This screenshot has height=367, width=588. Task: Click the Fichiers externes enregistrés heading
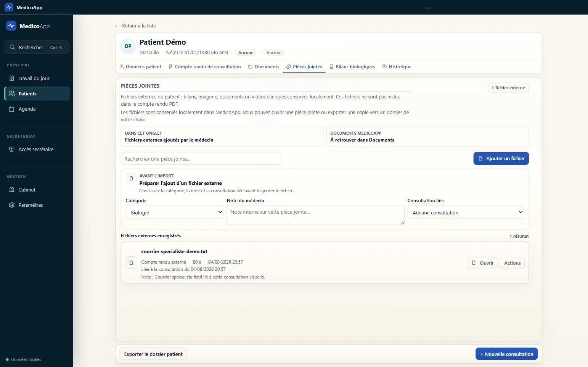pos(151,236)
